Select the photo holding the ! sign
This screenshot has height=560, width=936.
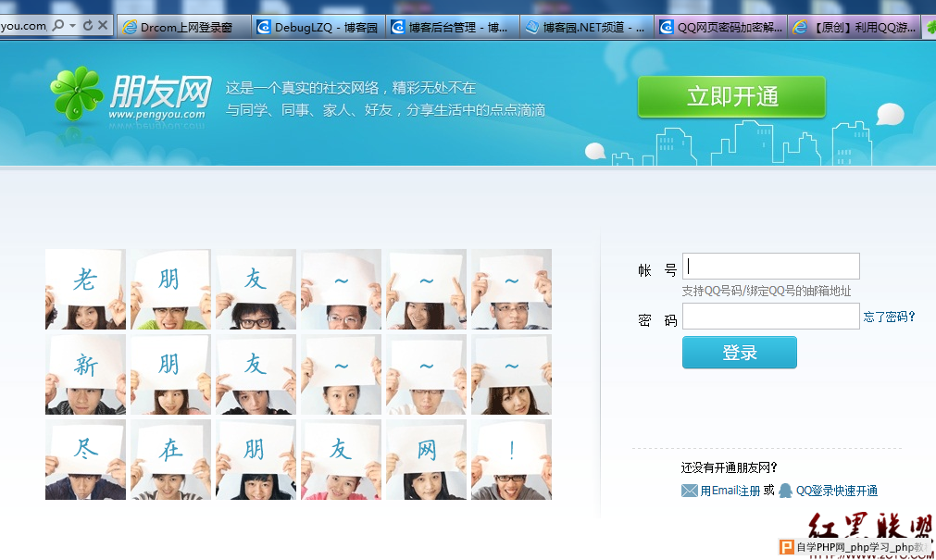click(x=512, y=460)
